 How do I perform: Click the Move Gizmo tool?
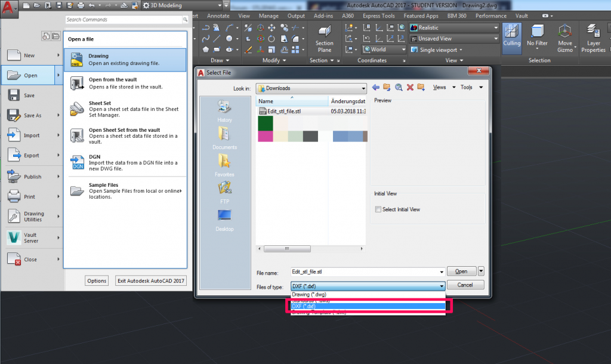pos(564,38)
